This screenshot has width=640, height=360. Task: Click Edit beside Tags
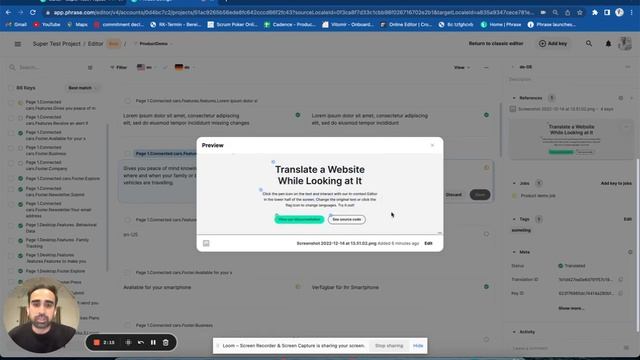(x=627, y=219)
